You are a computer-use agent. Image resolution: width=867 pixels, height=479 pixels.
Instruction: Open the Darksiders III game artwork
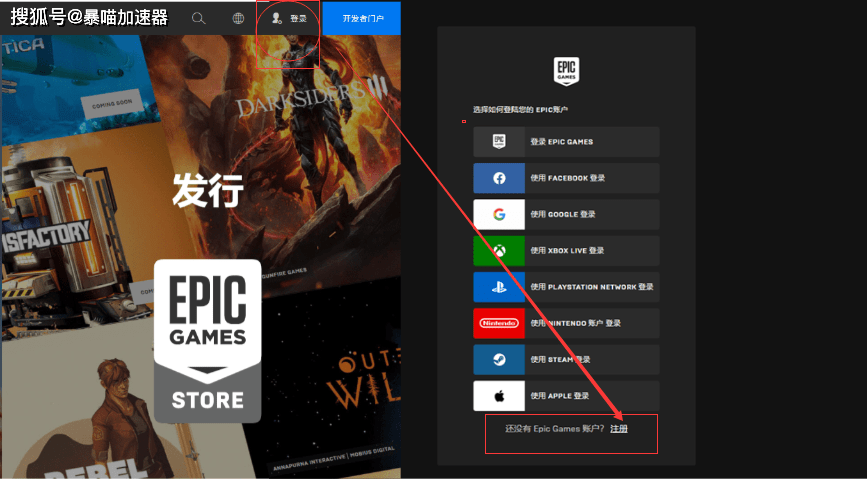coord(300,110)
